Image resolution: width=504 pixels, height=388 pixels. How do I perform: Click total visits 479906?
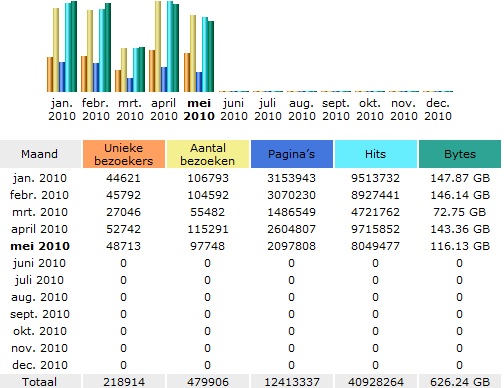[x=208, y=382]
